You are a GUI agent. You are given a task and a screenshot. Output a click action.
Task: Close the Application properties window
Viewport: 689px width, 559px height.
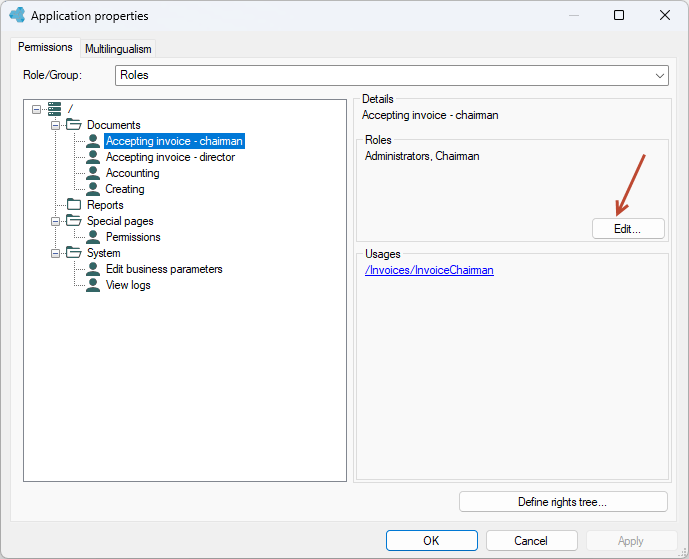[665, 15]
